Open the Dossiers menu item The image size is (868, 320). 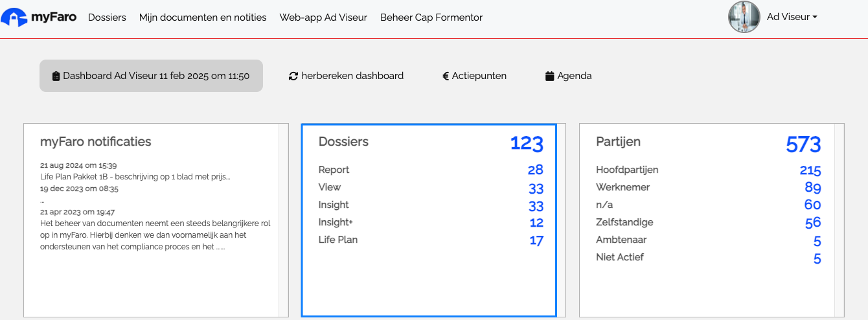(x=107, y=17)
